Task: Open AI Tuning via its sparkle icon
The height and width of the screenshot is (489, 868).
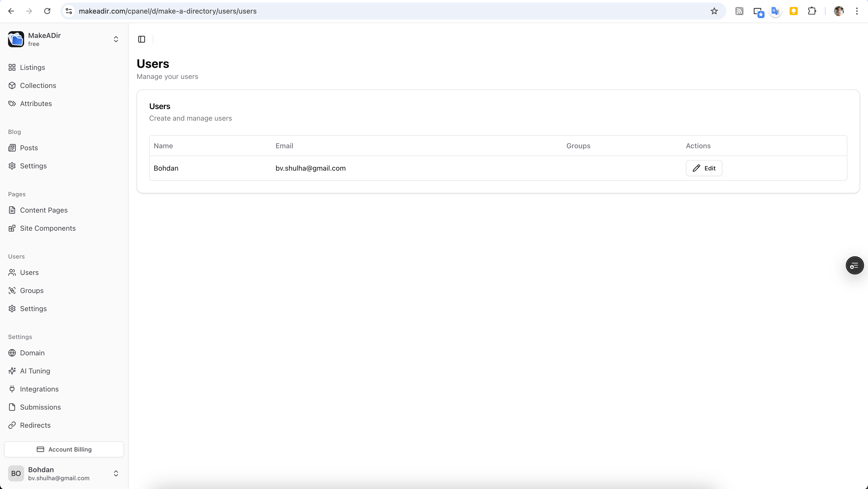Action: pyautogui.click(x=12, y=371)
